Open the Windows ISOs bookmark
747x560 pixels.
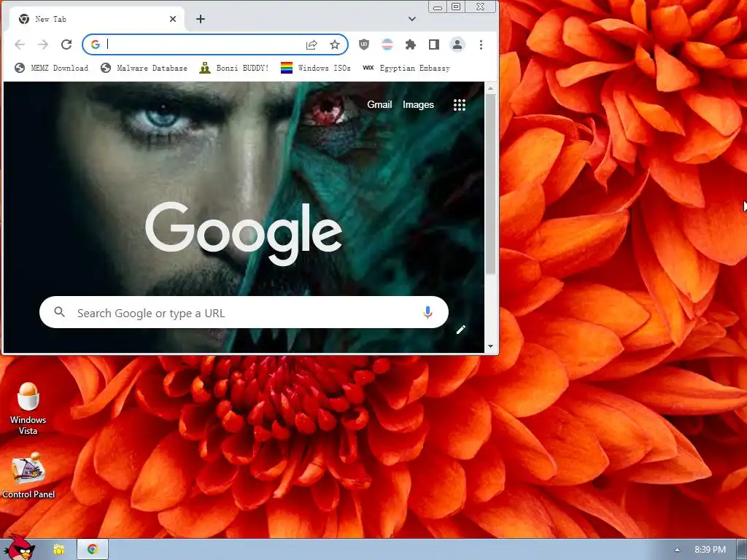(x=315, y=68)
